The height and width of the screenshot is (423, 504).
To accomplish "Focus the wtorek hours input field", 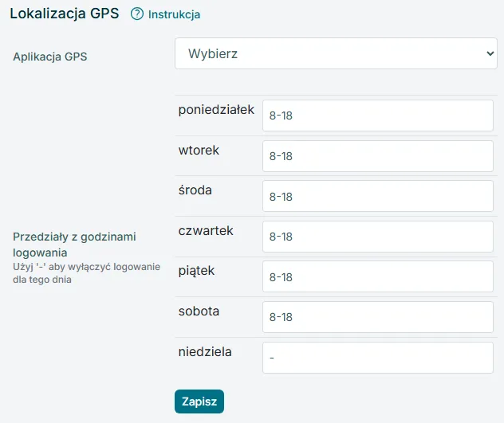I will (x=378, y=156).
